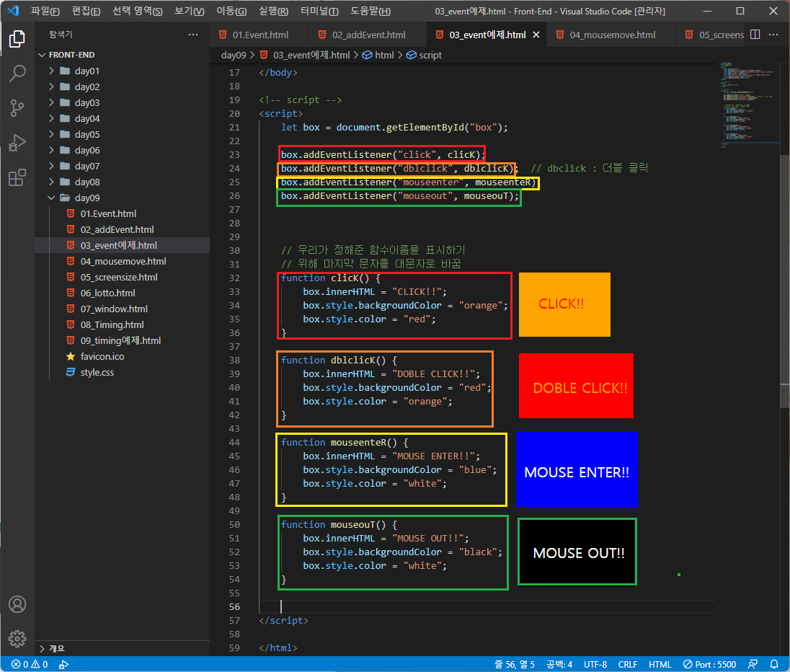Expand the day07 folder
The width and height of the screenshot is (790, 672).
point(51,166)
